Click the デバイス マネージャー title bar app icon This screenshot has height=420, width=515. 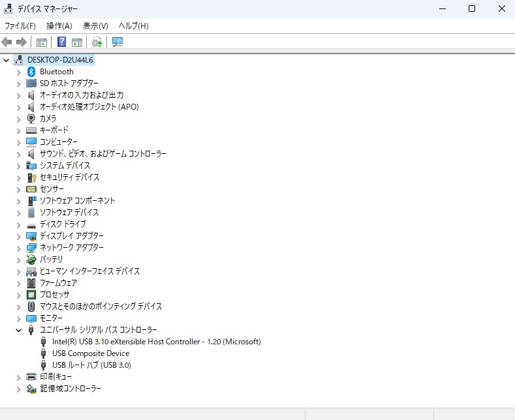8,8
